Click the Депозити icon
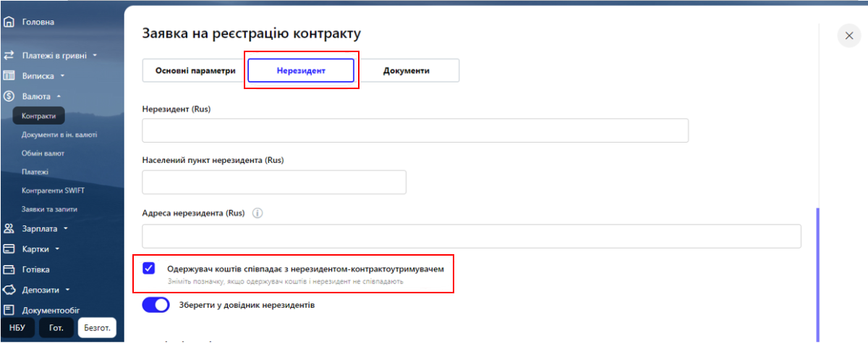868x344 pixels. pyautogui.click(x=9, y=290)
